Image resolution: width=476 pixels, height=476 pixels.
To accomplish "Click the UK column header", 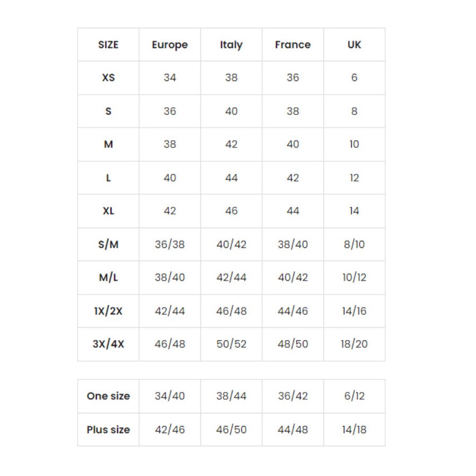I will click(354, 44).
